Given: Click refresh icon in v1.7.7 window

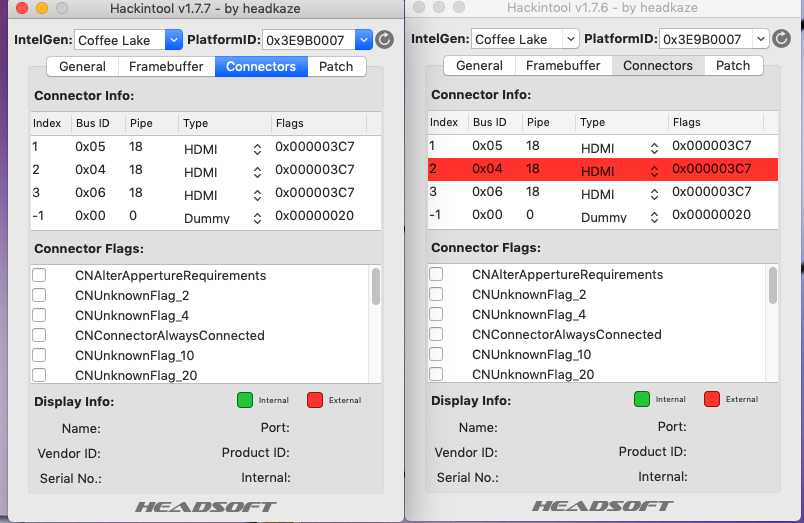Looking at the screenshot, I should pyautogui.click(x=385, y=39).
